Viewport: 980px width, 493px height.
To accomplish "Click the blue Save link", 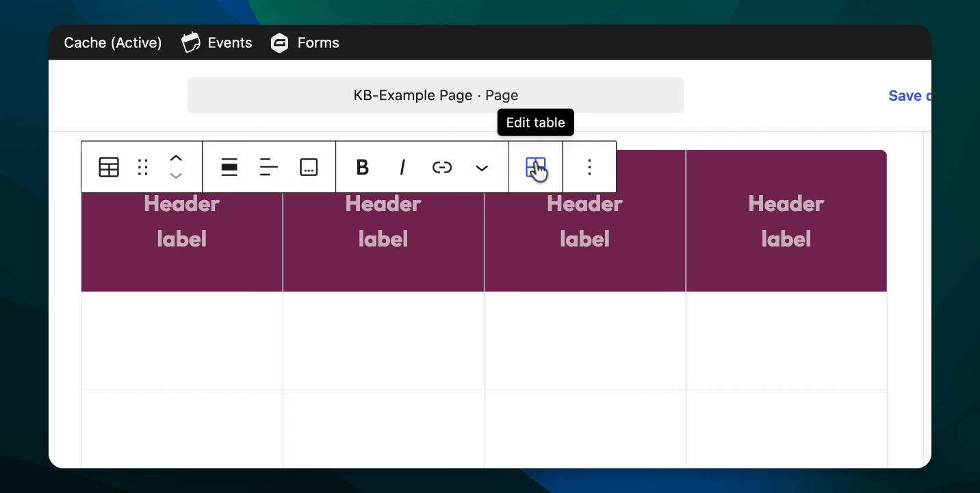I will click(910, 96).
